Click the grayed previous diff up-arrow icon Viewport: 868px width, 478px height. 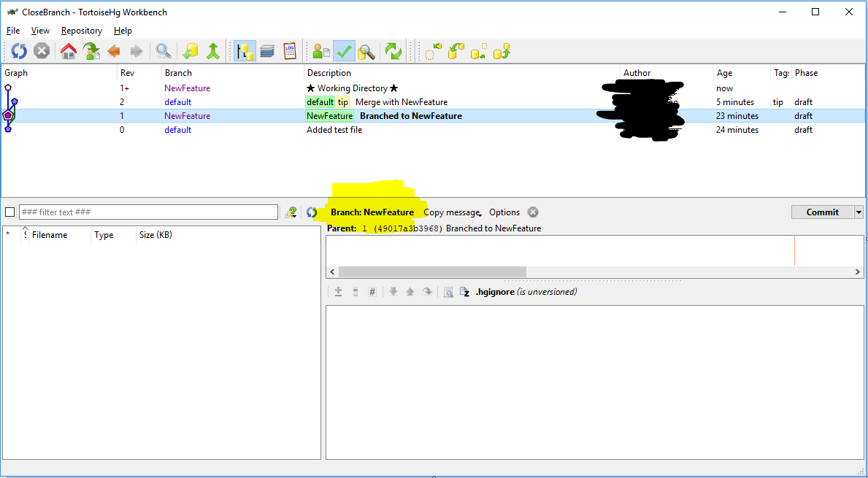click(410, 292)
